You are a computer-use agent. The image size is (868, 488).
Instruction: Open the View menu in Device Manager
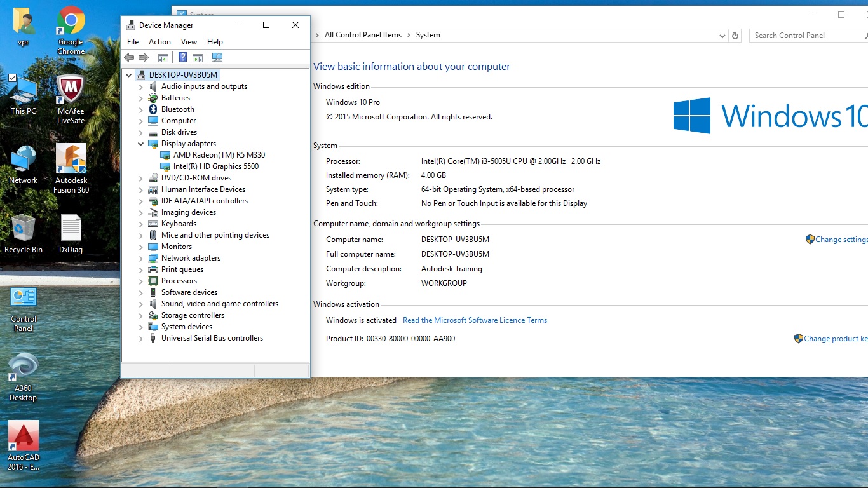[x=189, y=42]
